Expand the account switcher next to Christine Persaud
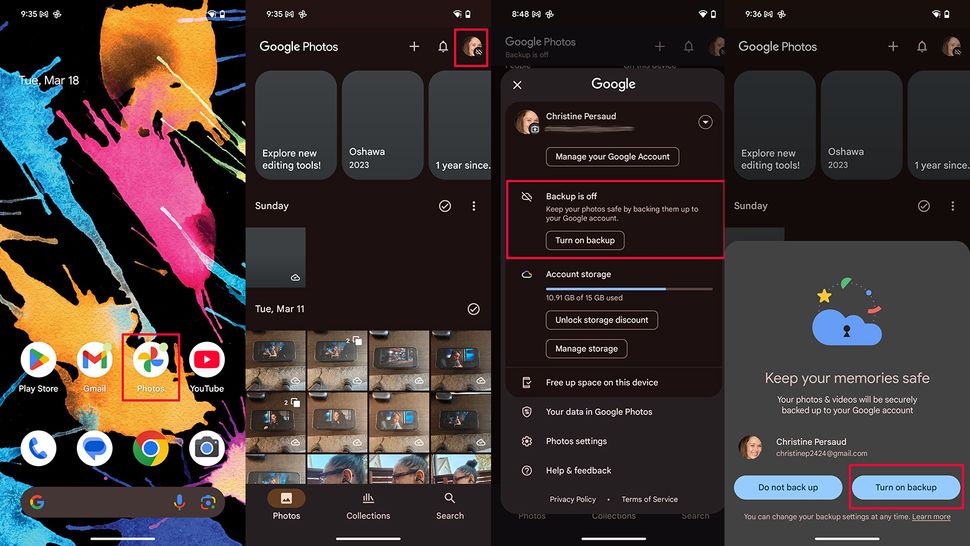Screen dimensions: 970x546 pos(705,122)
